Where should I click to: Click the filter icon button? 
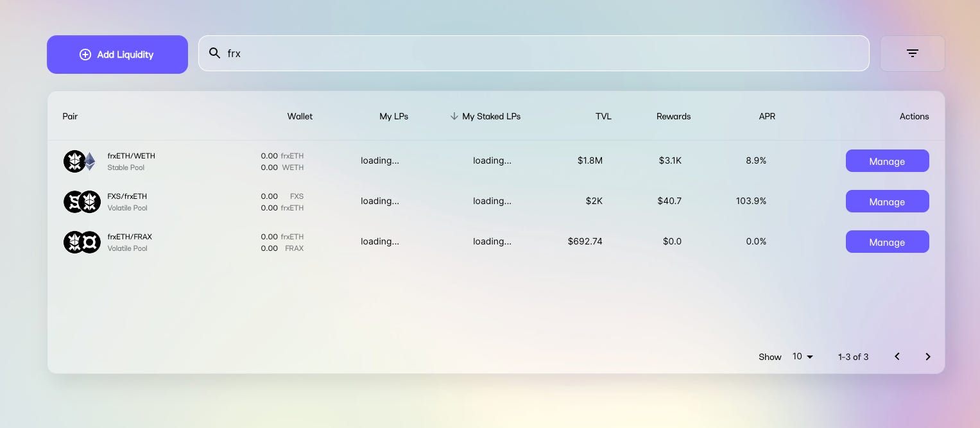(912, 53)
